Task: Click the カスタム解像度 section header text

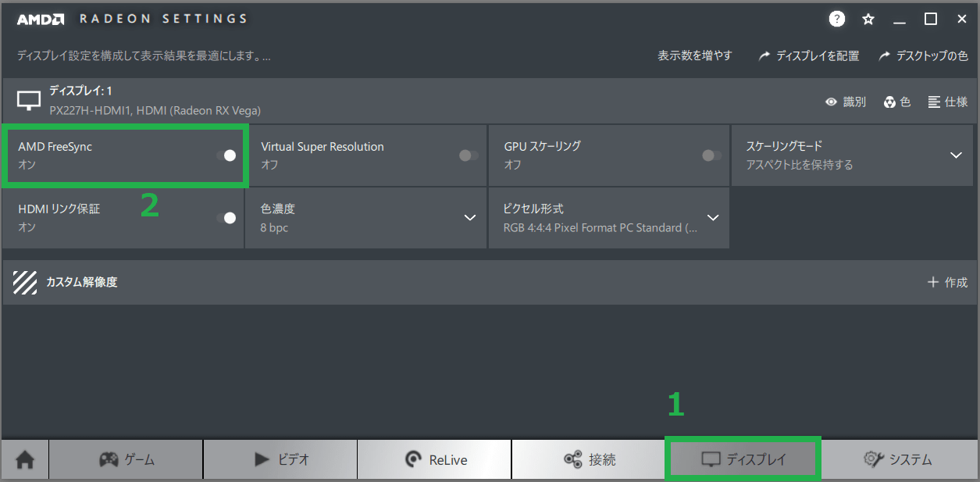Action: [82, 282]
